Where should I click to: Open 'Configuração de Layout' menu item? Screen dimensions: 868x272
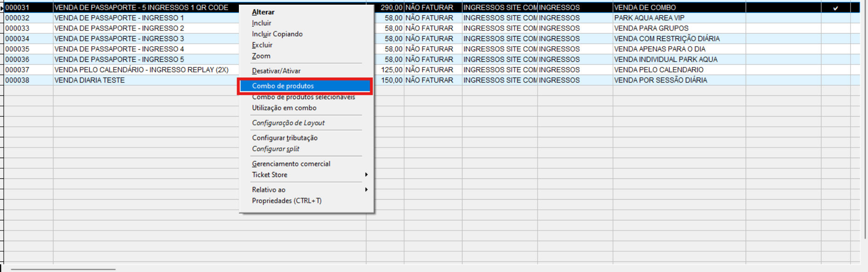(x=288, y=123)
